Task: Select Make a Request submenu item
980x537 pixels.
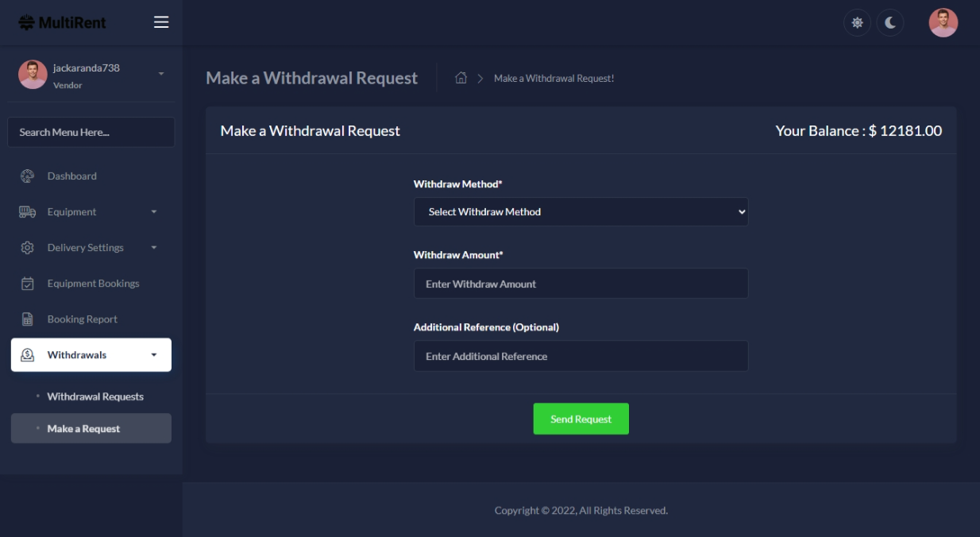Action: coord(83,429)
